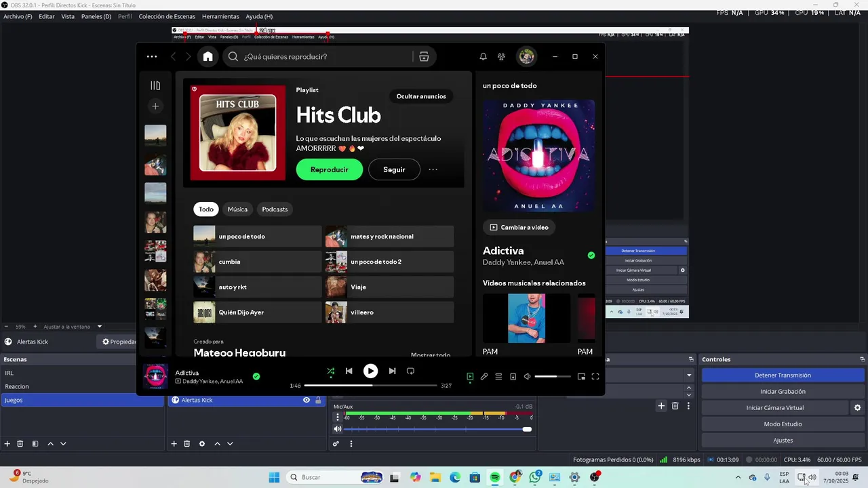
Task: Click Reproducir on Hits Club playlist
Action: coord(330,169)
